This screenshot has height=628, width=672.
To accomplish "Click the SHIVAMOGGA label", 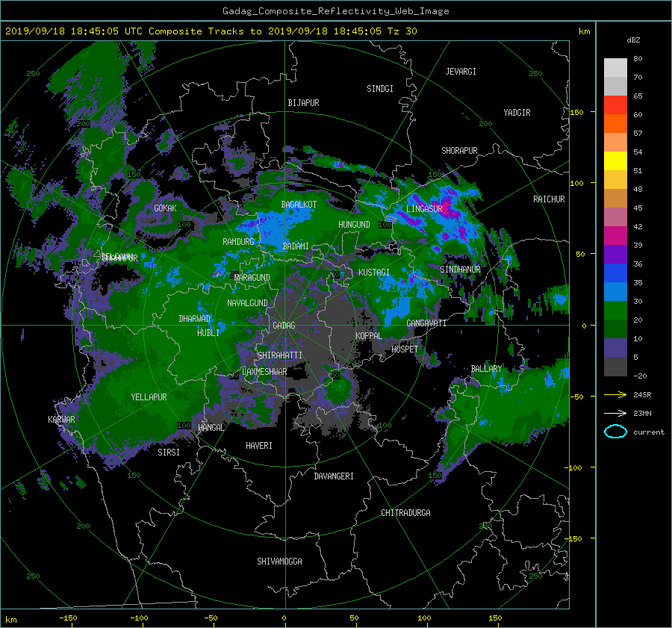I will (x=279, y=562).
